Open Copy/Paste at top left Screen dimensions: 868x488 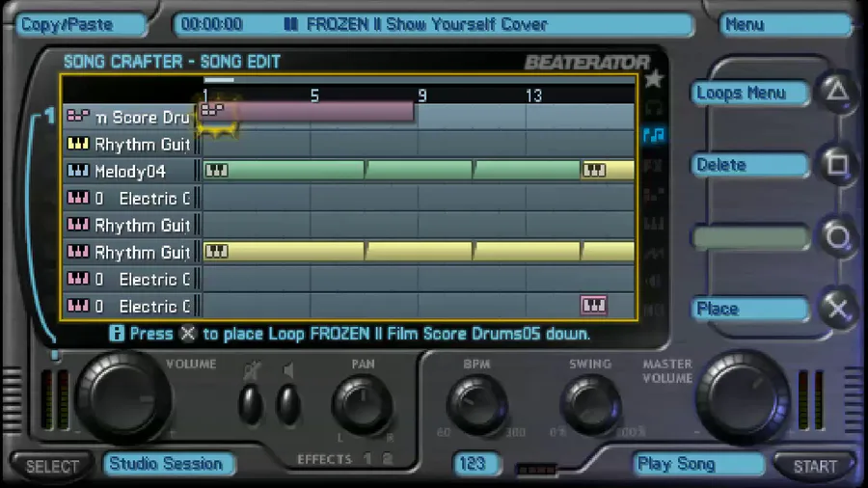click(x=81, y=24)
